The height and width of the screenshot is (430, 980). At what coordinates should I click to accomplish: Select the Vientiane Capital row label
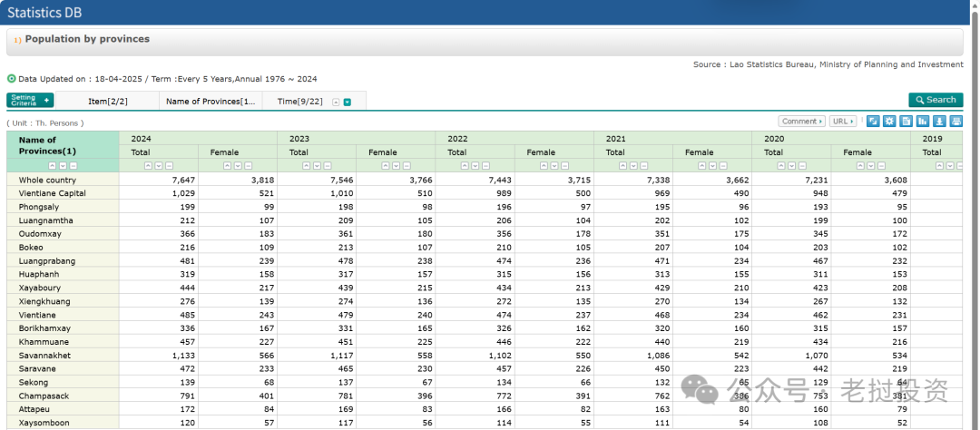tap(53, 193)
